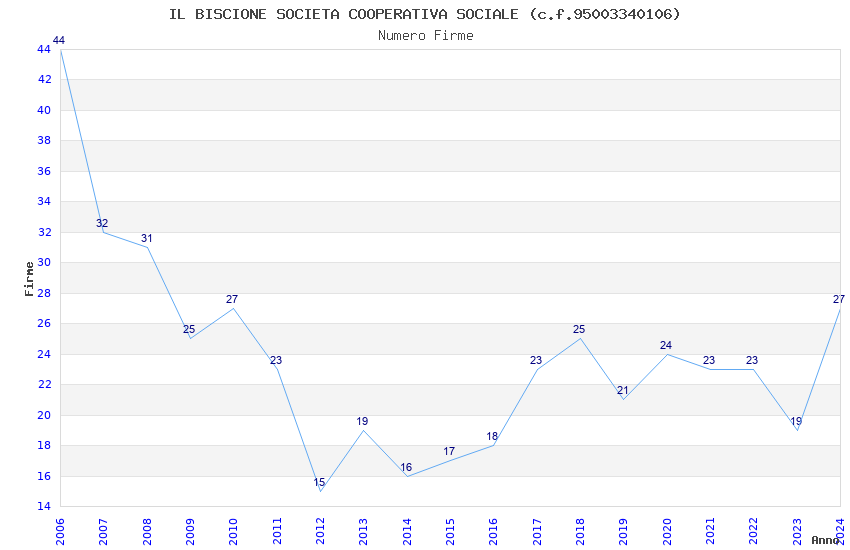The width and height of the screenshot is (850, 550).
Task: Select the 2012 data point labeled 15
Action: pyautogui.click(x=319, y=482)
